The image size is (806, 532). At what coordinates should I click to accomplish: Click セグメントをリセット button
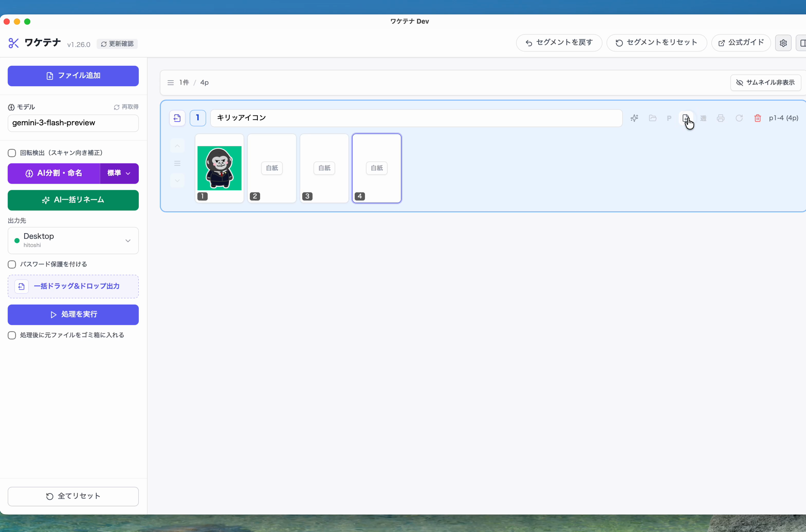point(656,43)
